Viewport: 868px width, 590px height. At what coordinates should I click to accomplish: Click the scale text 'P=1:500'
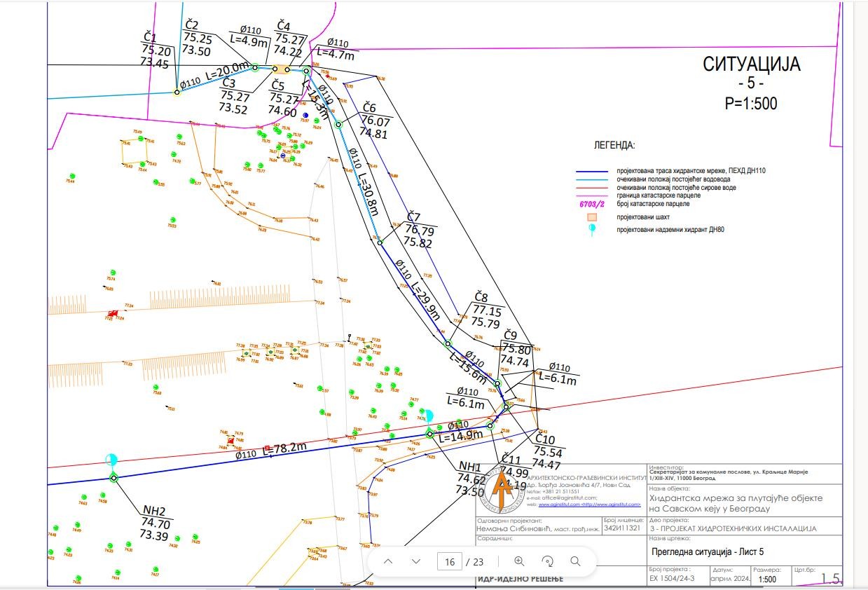click(x=751, y=104)
